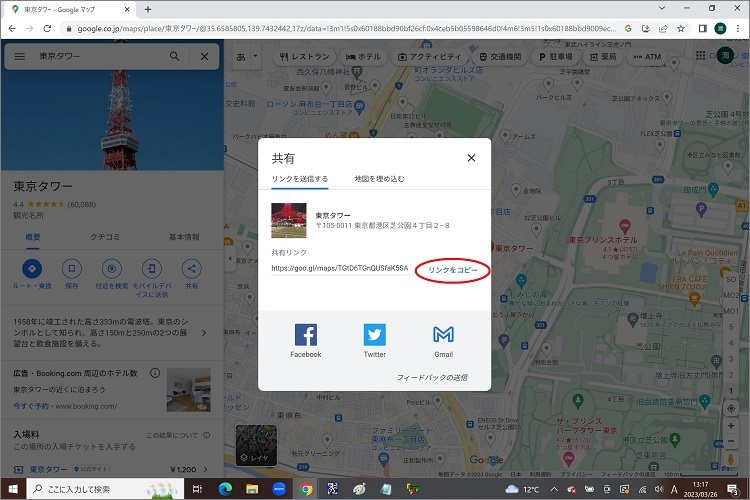This screenshot has height=500, width=750.
Task: Open File Explorer from taskbar
Action: (252, 489)
